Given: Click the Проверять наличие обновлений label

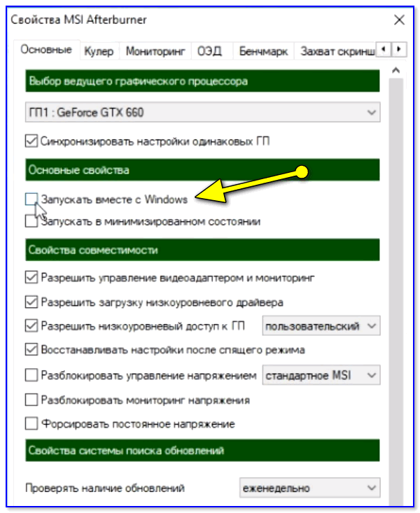Looking at the screenshot, I should pyautogui.click(x=105, y=488).
